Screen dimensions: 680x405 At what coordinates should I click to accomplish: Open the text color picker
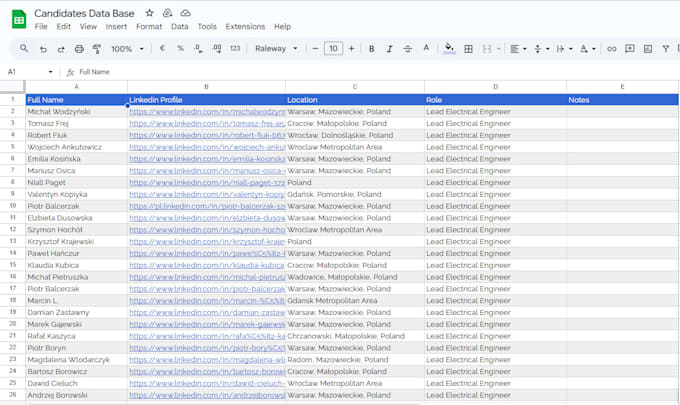click(426, 48)
